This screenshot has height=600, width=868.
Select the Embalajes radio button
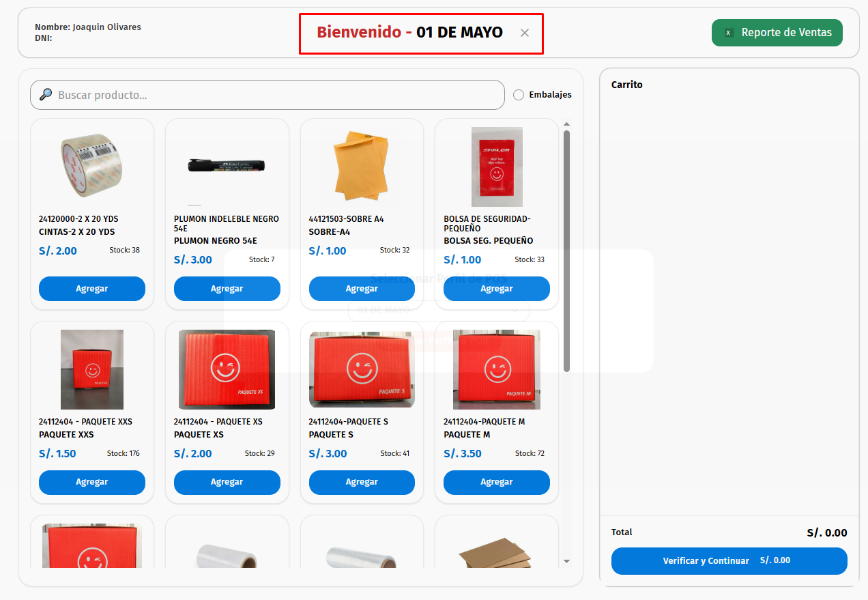click(x=519, y=95)
